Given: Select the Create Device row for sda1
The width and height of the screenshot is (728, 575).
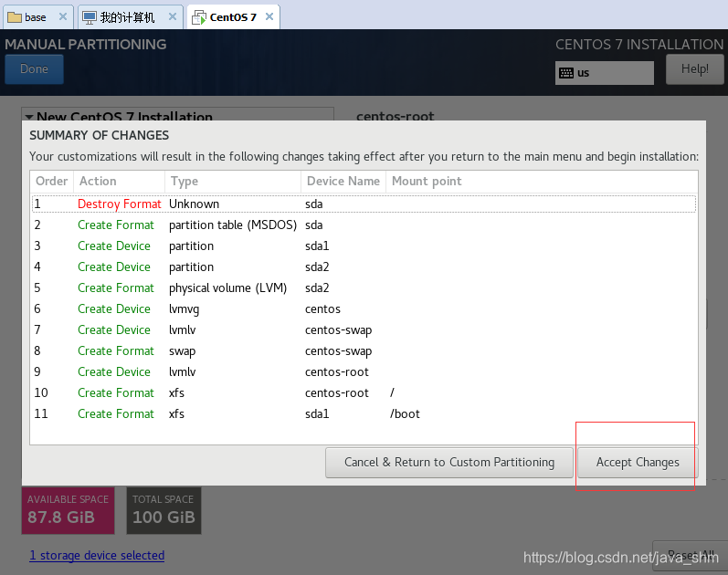Looking at the screenshot, I should click(364, 246).
